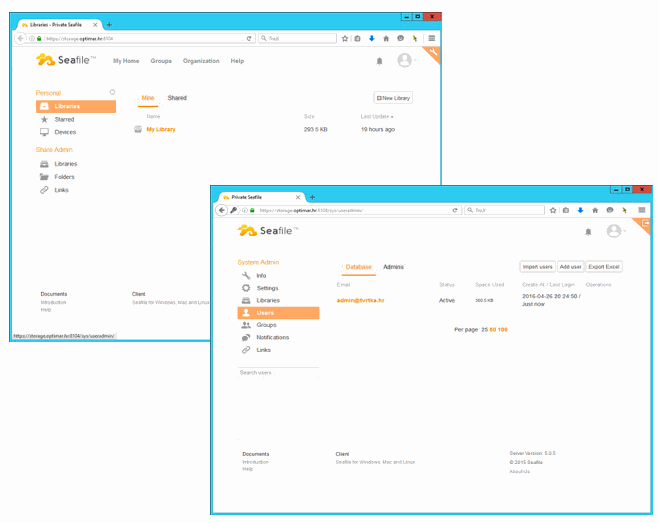
Task: Switch to the Admins tab
Action: pos(393,267)
